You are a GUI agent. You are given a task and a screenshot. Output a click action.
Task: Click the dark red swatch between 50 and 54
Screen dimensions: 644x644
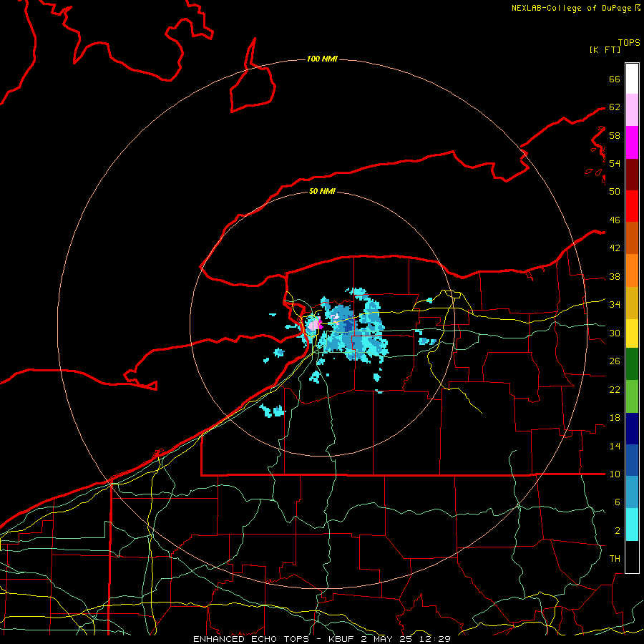coord(632,174)
